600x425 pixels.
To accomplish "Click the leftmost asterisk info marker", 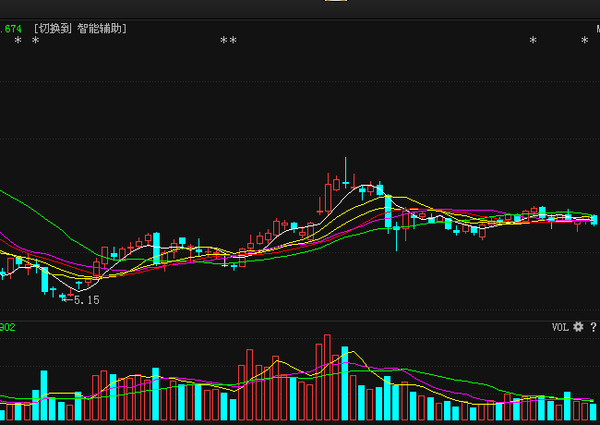I will pos(17,42).
